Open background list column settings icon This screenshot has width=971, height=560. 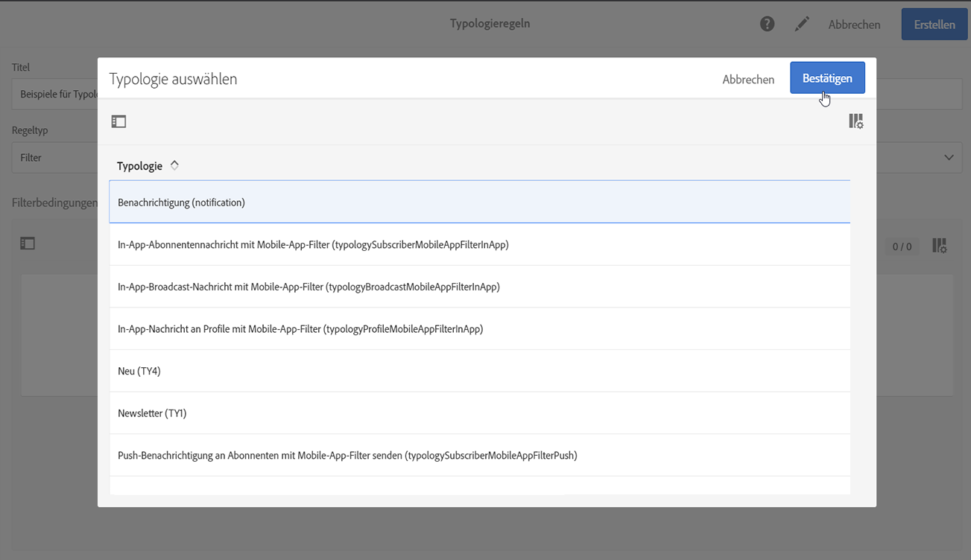click(939, 246)
